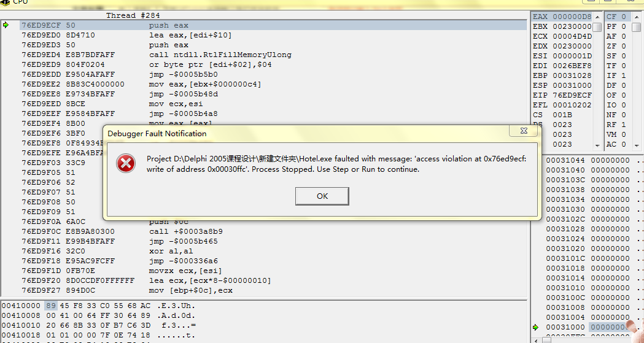
Task: Select stack address 00031044 row
Action: click(588, 160)
